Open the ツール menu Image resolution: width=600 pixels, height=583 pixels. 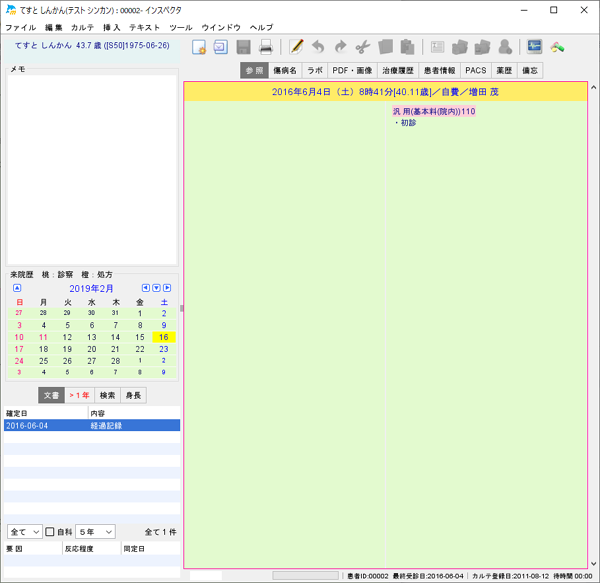[181, 28]
